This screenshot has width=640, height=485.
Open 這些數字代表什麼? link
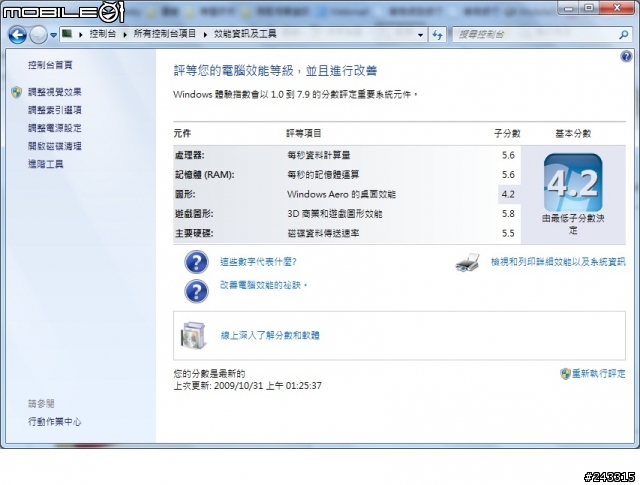pos(258,262)
